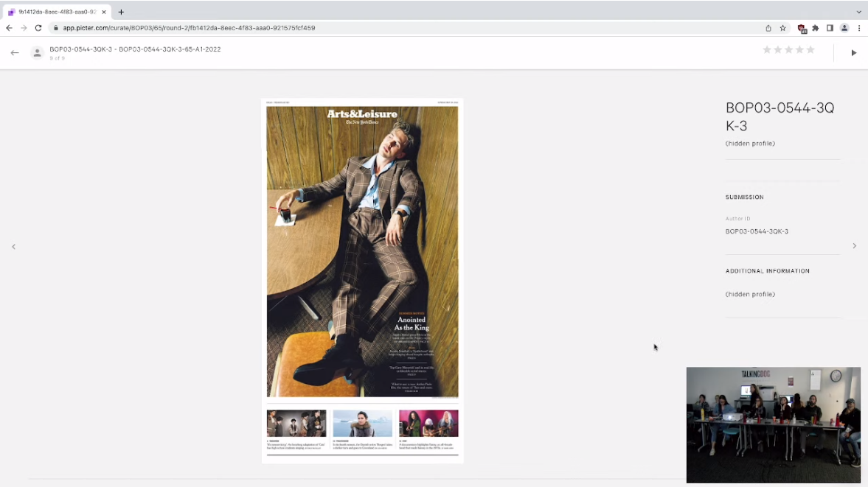The width and height of the screenshot is (868, 487).
Task: Rate the submission four stars
Action: pos(800,50)
